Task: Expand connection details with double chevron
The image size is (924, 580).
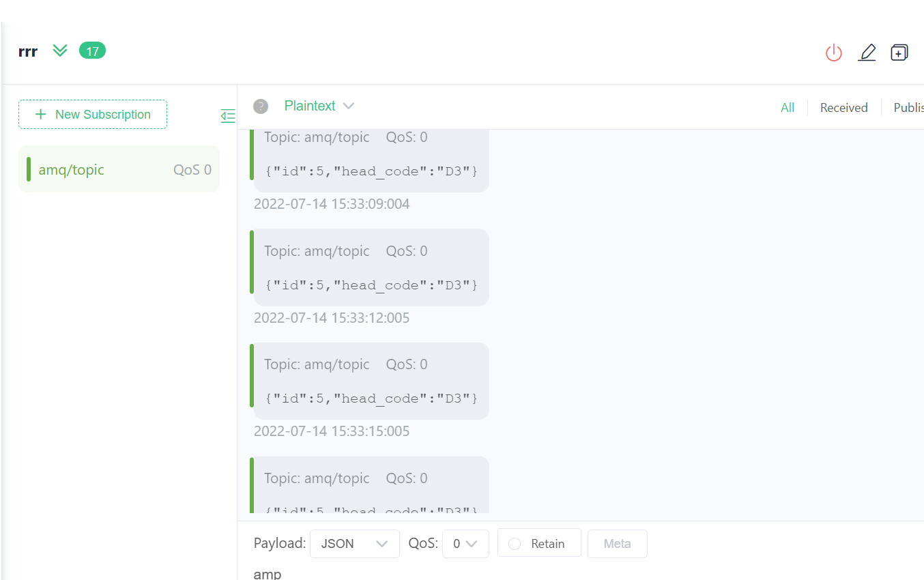Action: coord(59,50)
